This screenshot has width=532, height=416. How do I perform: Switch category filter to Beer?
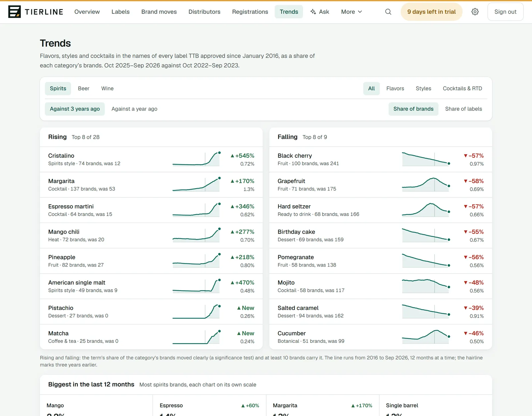pos(83,89)
